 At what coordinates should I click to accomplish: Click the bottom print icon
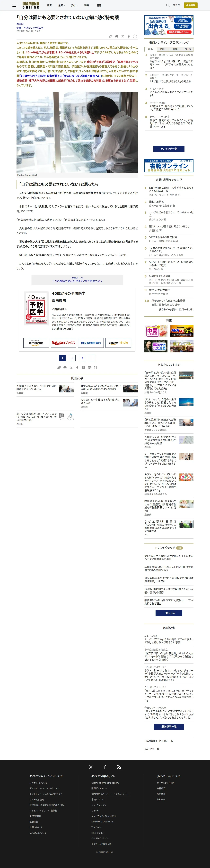65,368
